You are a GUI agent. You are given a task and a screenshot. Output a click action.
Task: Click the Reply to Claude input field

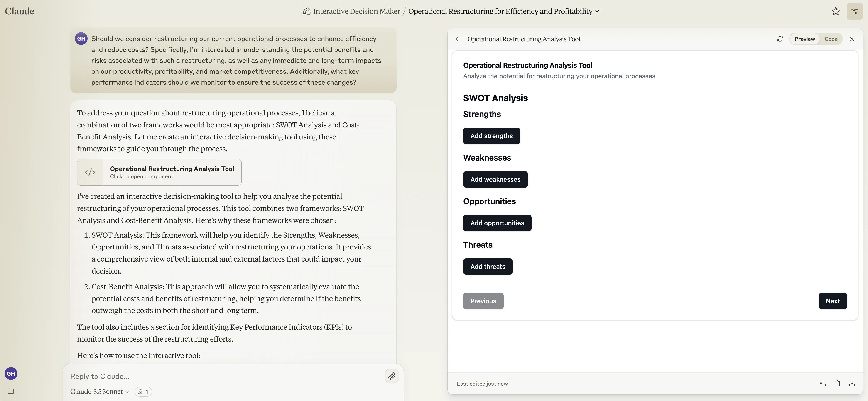point(222,376)
